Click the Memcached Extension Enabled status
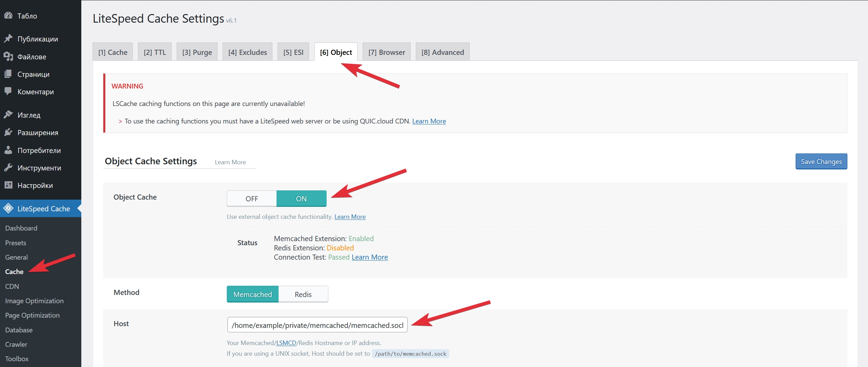This screenshot has width=868, height=367. pyautogui.click(x=361, y=238)
